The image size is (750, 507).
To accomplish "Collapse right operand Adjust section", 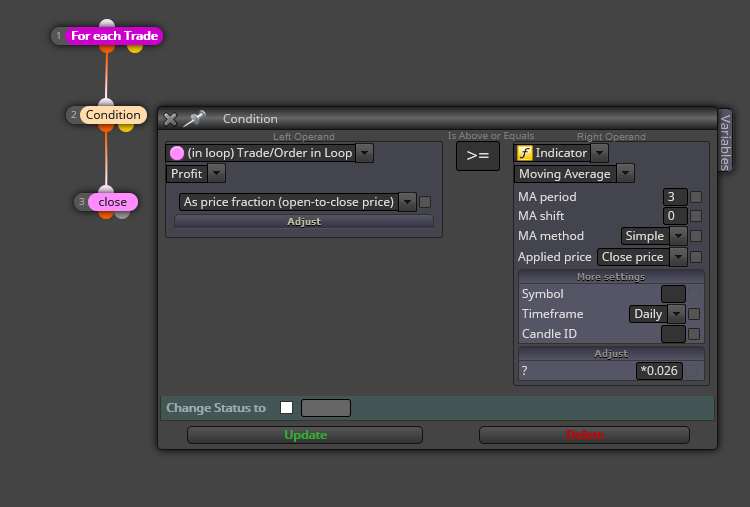I will (611, 353).
